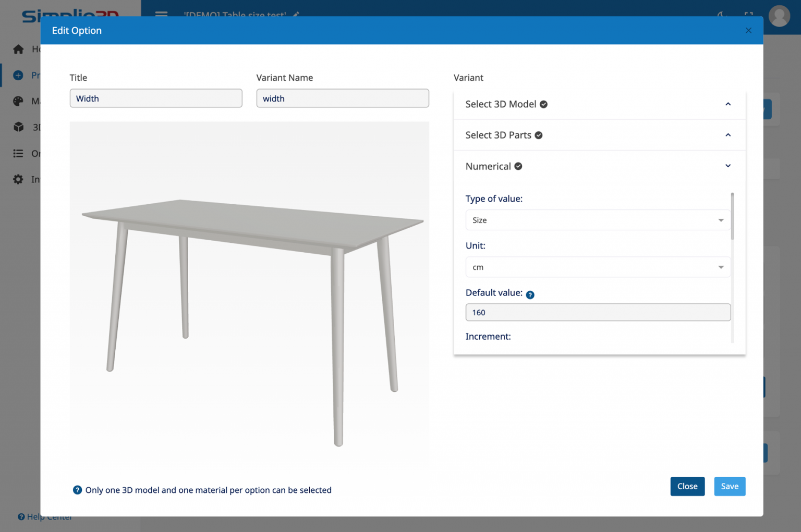Save the option changes
The width and height of the screenshot is (801, 532).
click(730, 486)
